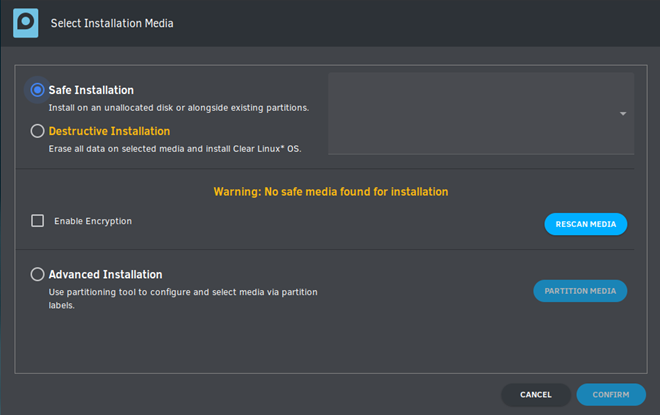The height and width of the screenshot is (415, 660).
Task: Click the Destructive Installation yellow label
Action: pyautogui.click(x=109, y=131)
